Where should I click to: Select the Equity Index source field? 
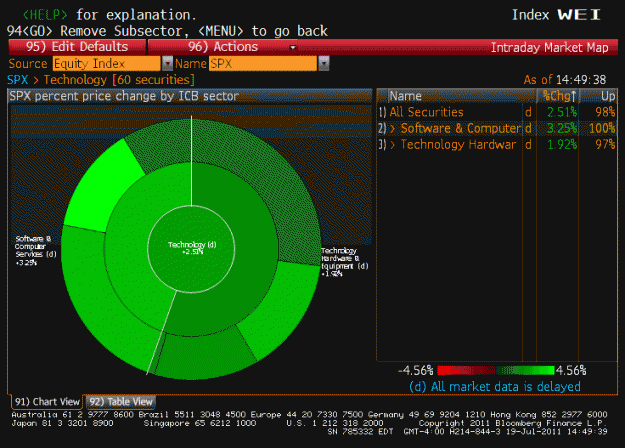pos(106,63)
